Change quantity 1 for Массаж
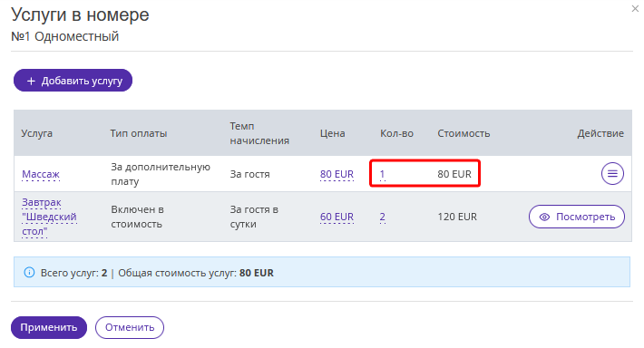This screenshot has width=644, height=348. 382,174
